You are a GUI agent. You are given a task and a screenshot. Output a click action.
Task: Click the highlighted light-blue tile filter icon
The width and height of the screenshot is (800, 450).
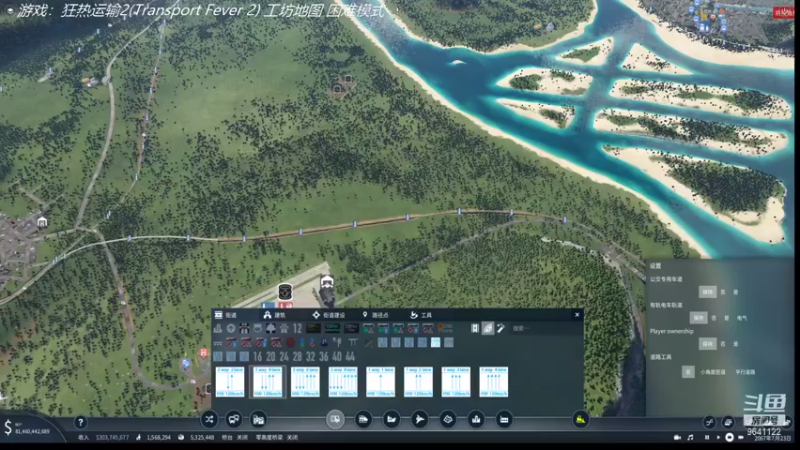coord(435,342)
